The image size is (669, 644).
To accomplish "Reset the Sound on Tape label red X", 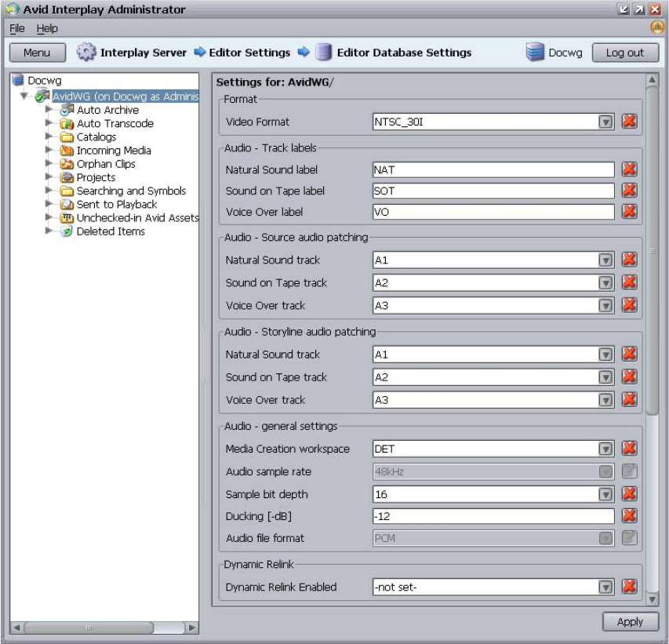I will tap(629, 191).
